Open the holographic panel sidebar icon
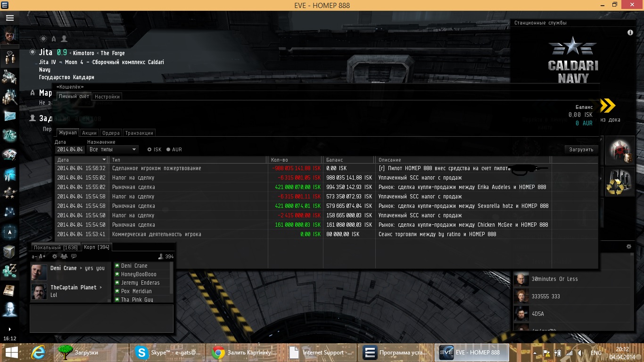Image resolution: width=644 pixels, height=362 pixels. coord(9,173)
